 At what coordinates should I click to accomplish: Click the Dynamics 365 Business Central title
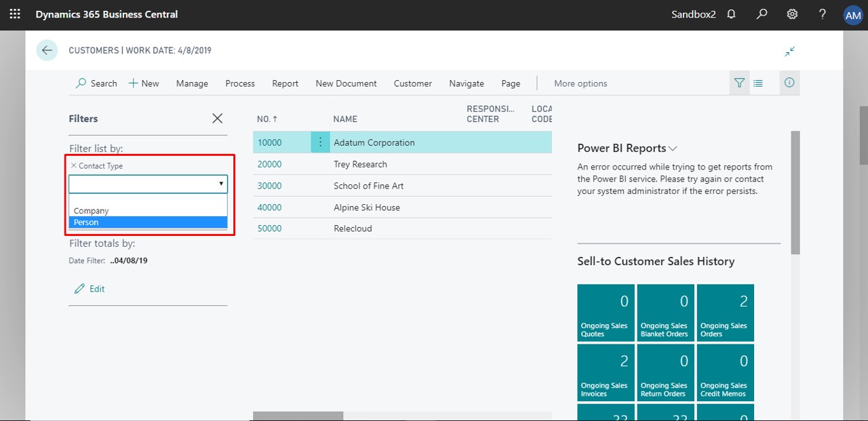pyautogui.click(x=106, y=14)
